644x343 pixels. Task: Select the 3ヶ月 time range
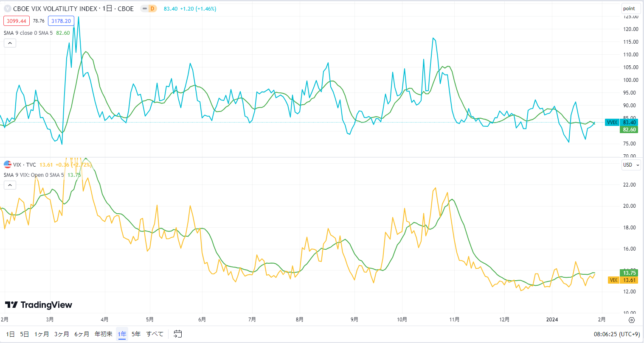pyautogui.click(x=62, y=334)
